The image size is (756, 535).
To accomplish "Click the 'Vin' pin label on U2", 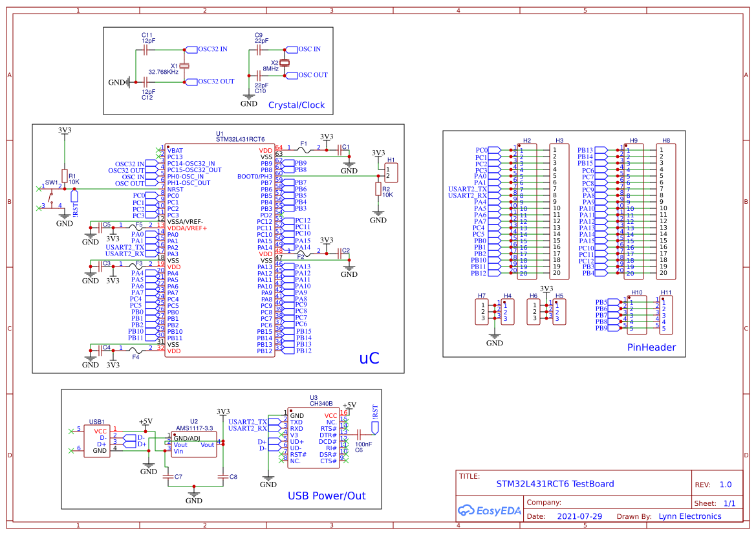I will tap(178, 452).
